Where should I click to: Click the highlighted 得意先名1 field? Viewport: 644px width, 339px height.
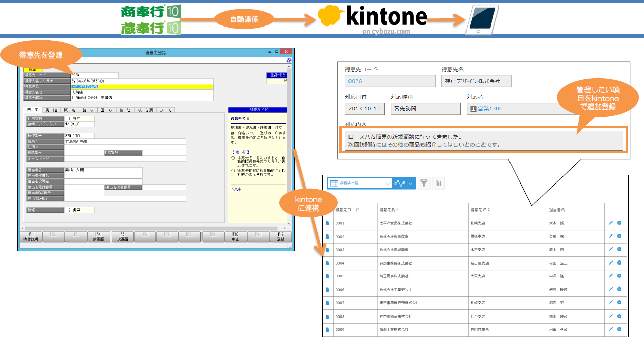[142, 87]
